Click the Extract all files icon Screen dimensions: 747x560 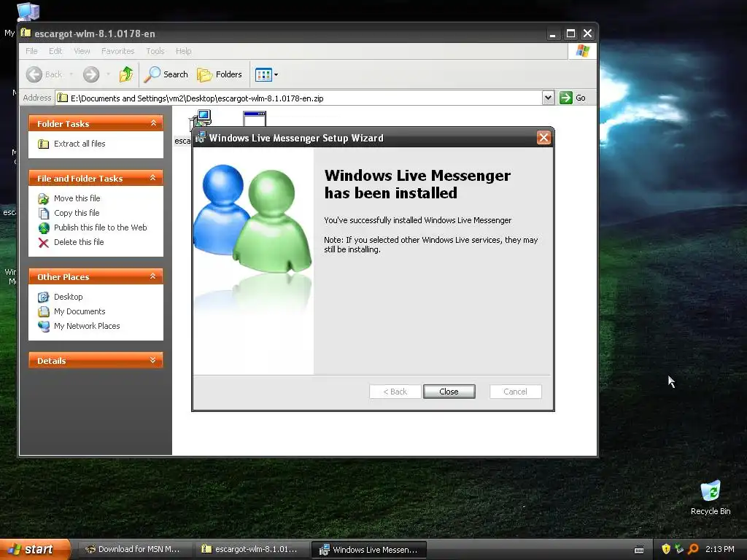tap(43, 144)
